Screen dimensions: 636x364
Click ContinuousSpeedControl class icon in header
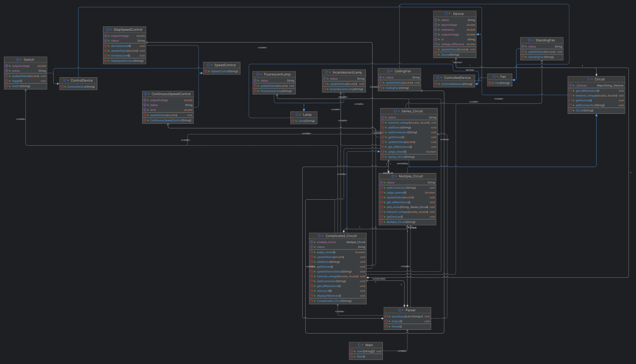(146, 94)
